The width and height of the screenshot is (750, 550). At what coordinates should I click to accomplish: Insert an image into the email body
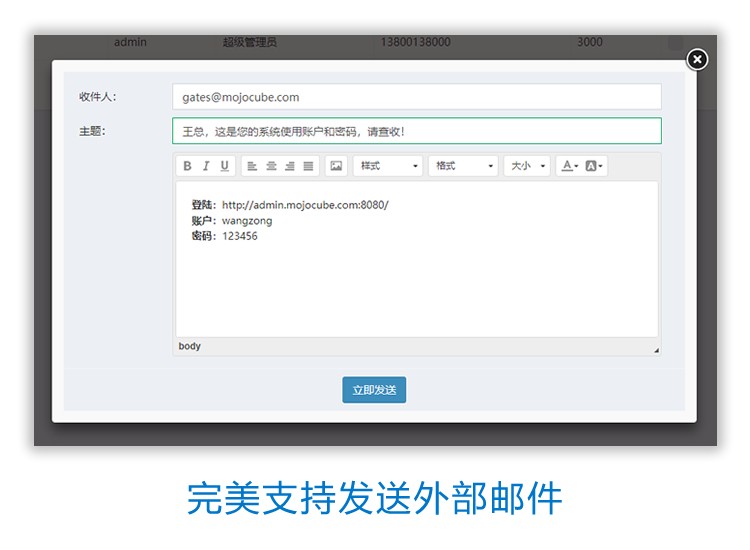click(x=336, y=166)
